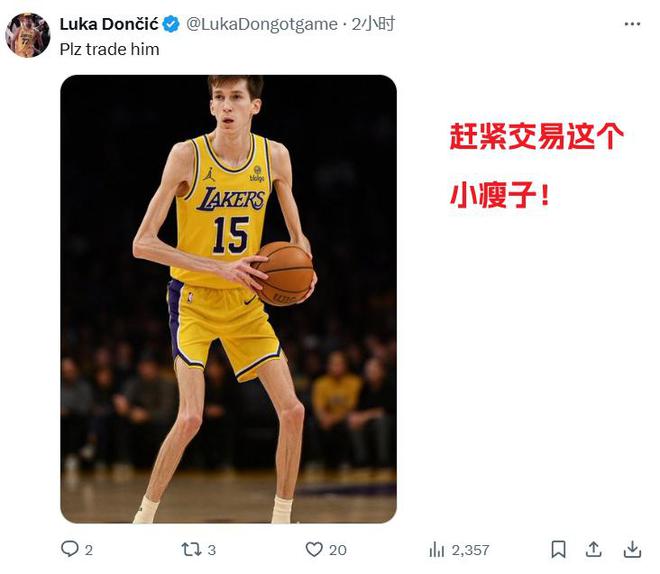660x574 pixels.
Task: Click the retweet count 3
Action: [212, 550]
